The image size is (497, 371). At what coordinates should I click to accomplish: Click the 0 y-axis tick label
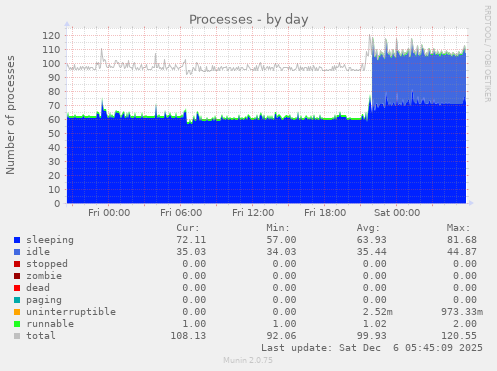[57, 204]
